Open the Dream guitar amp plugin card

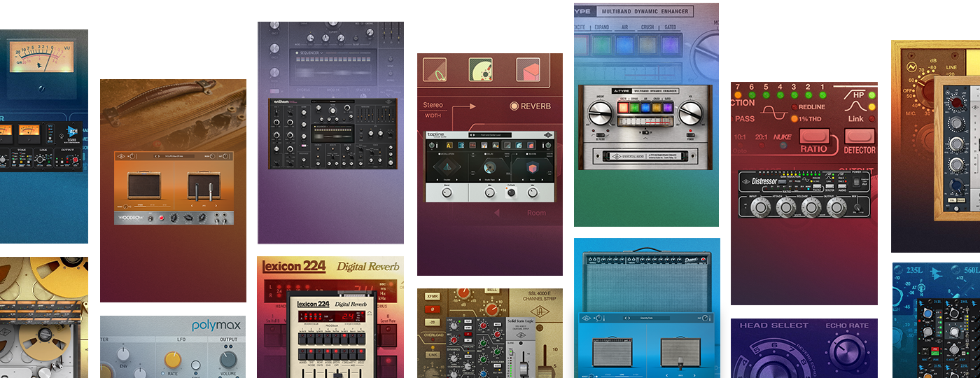click(647, 308)
